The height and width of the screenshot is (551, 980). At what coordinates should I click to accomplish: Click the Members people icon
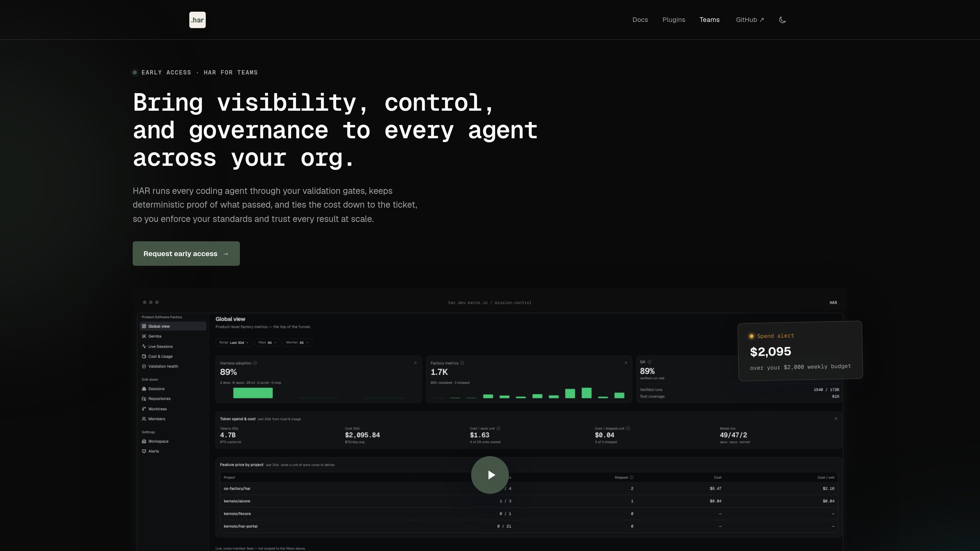(x=144, y=419)
